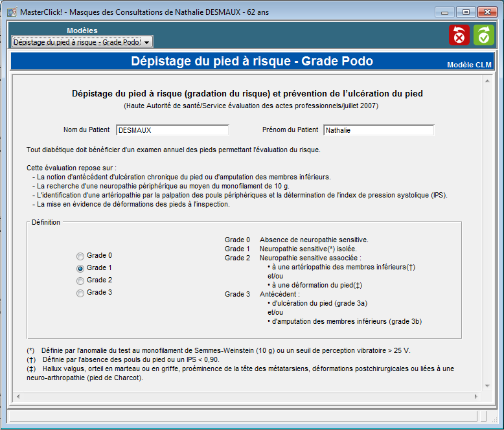This screenshot has height=430, width=504.
Task: Click the MasterClick! app icon in title bar
Action: 11,12
